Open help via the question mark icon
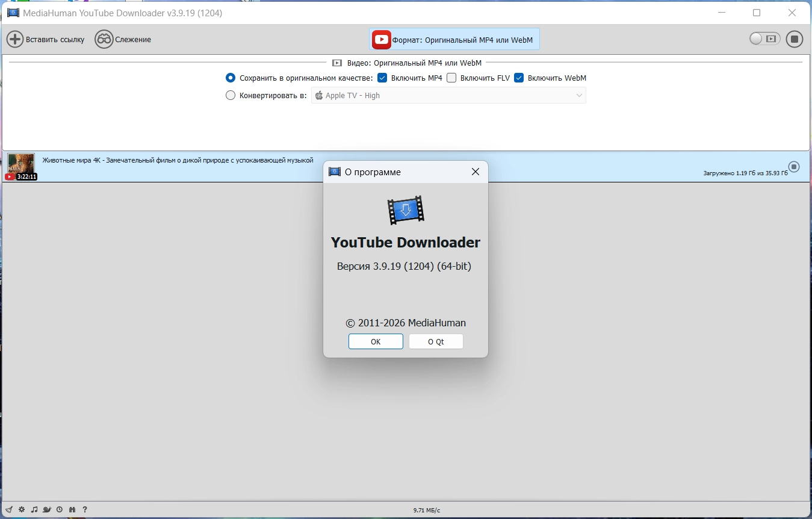The image size is (812, 519). pos(85,509)
